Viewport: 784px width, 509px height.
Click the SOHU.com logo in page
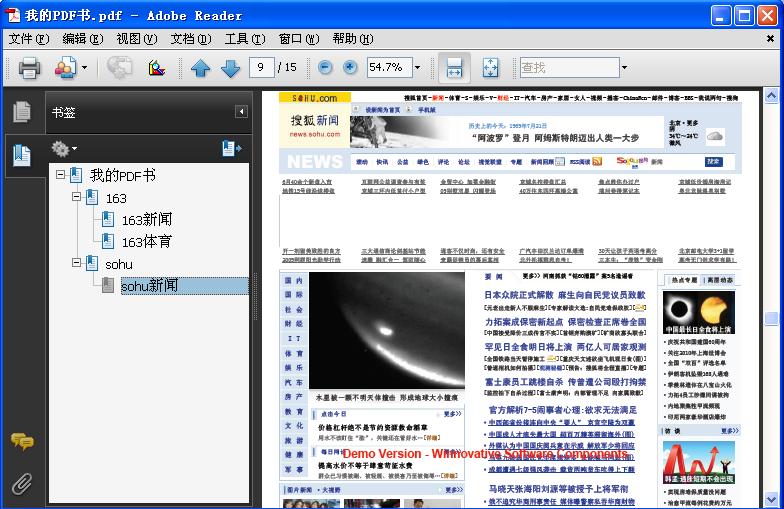click(314, 98)
